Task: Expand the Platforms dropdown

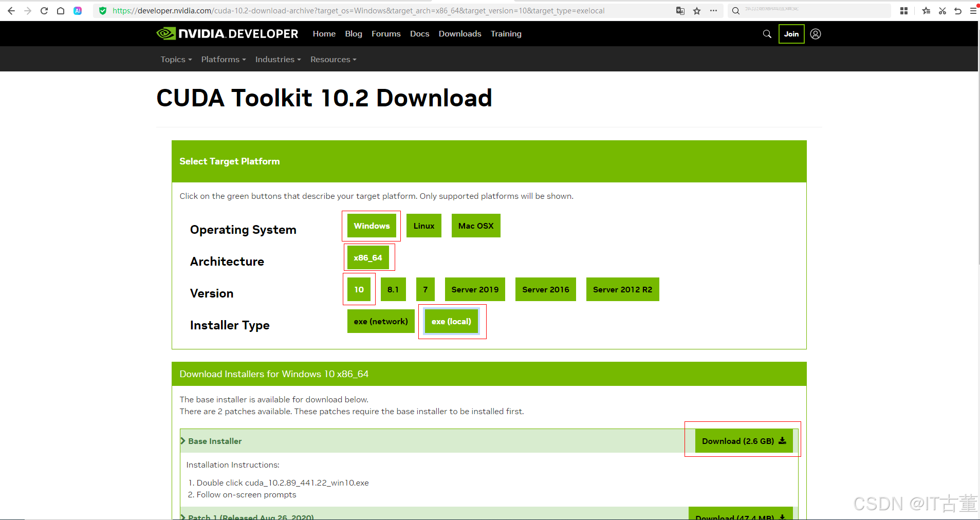Action: [224, 60]
